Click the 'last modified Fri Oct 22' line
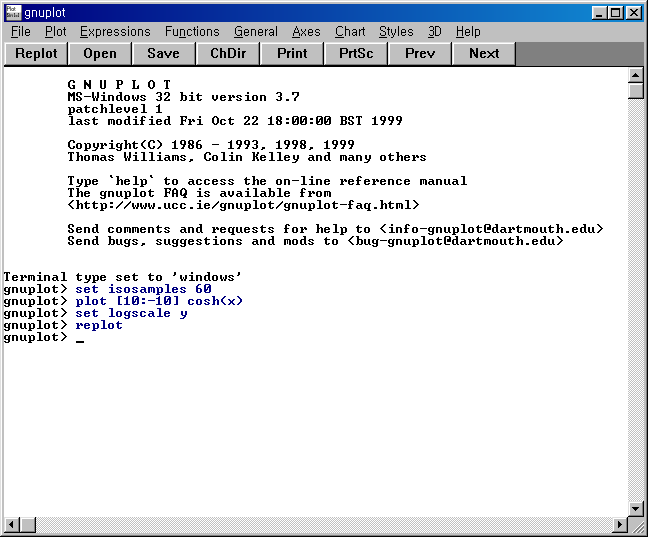This screenshot has height=537, width=648. click(235, 121)
